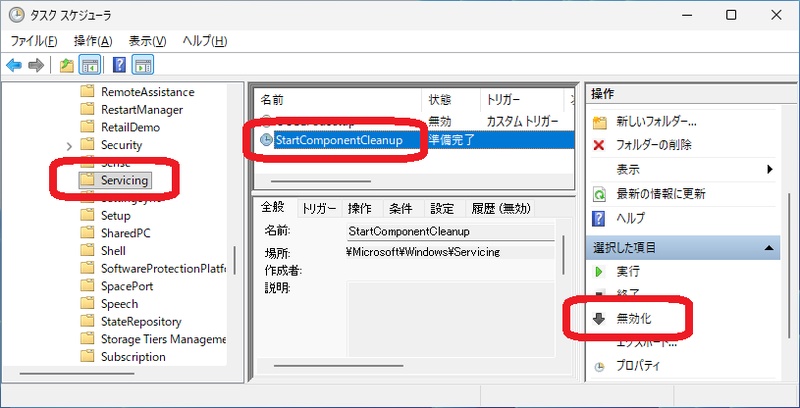
Task: Select the Security folder
Action: click(x=121, y=145)
